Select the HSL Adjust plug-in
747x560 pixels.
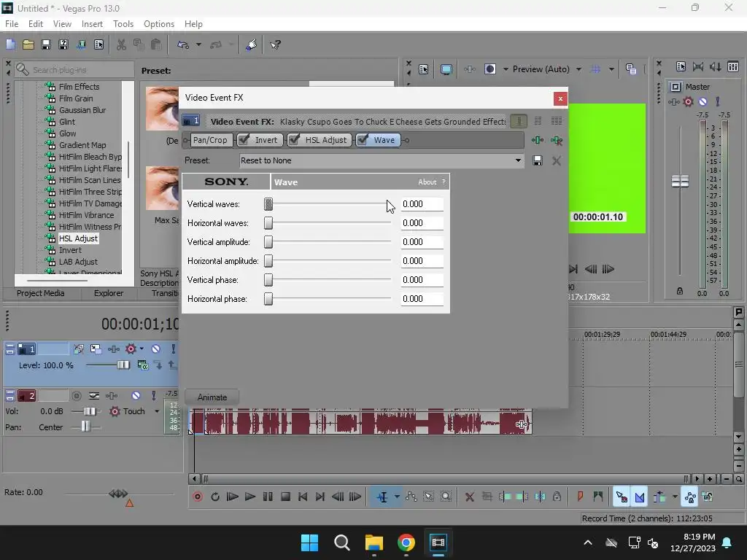[78, 238]
